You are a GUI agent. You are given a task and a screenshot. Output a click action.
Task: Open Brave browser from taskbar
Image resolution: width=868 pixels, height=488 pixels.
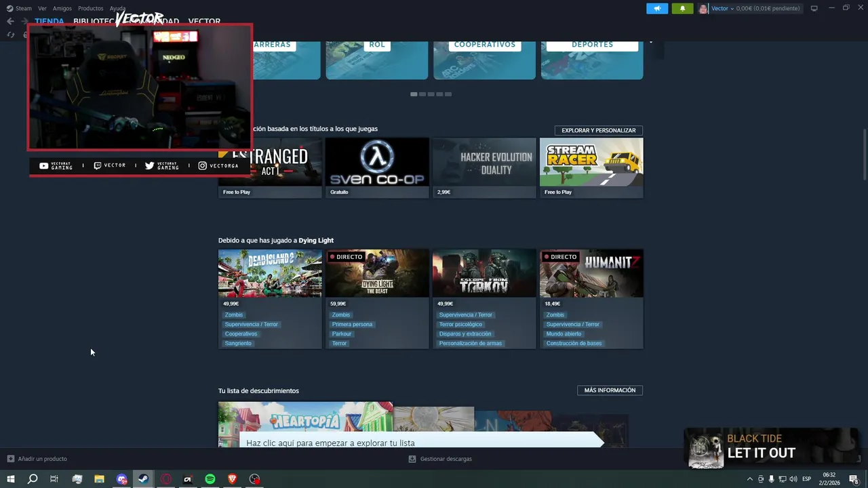pyautogui.click(x=232, y=479)
